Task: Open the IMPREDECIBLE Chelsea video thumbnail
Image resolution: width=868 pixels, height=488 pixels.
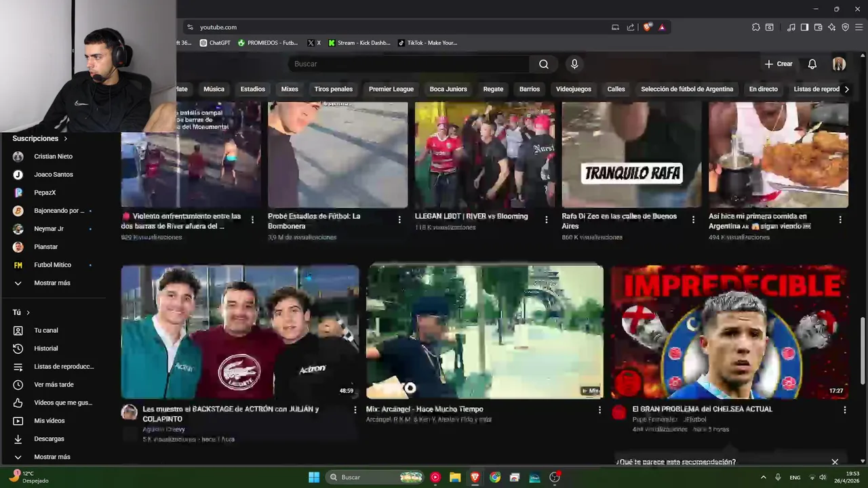Action: [x=730, y=331]
